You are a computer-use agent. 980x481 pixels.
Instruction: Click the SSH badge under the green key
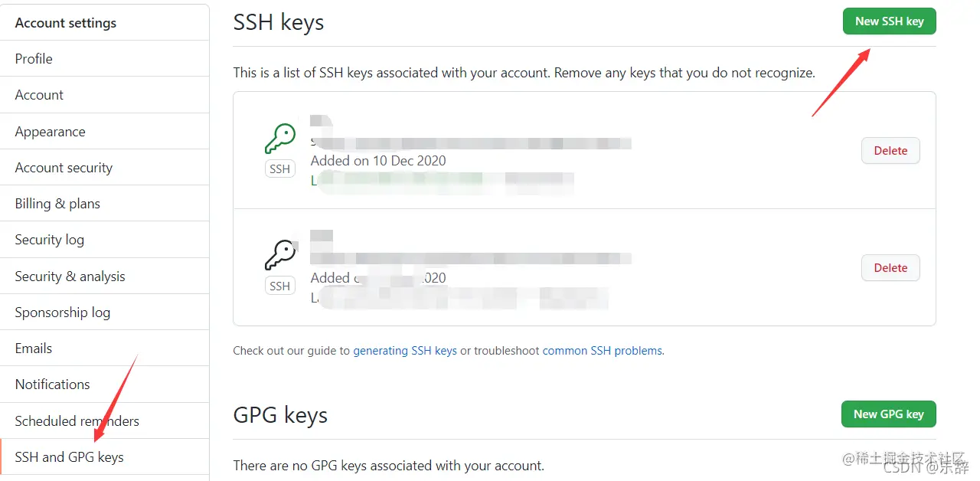click(x=279, y=169)
